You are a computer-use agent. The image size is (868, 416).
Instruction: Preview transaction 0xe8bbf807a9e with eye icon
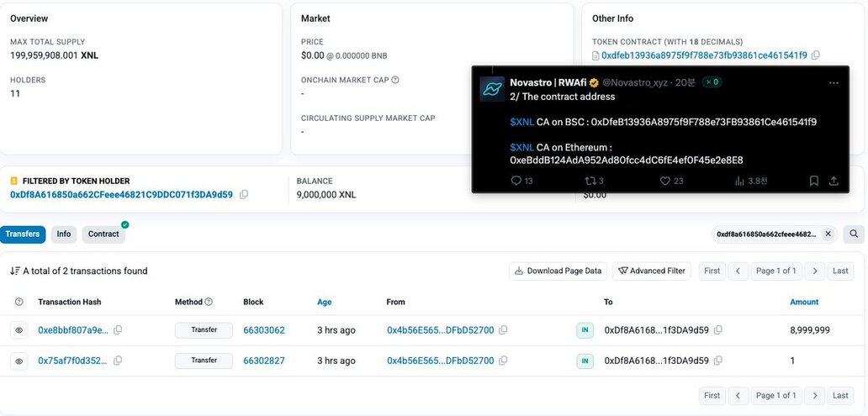tap(19, 330)
